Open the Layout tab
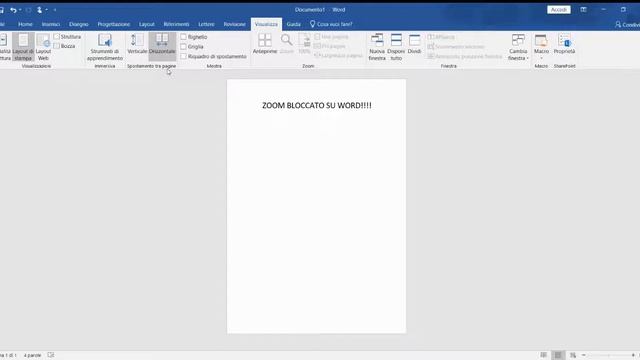 tap(147, 24)
